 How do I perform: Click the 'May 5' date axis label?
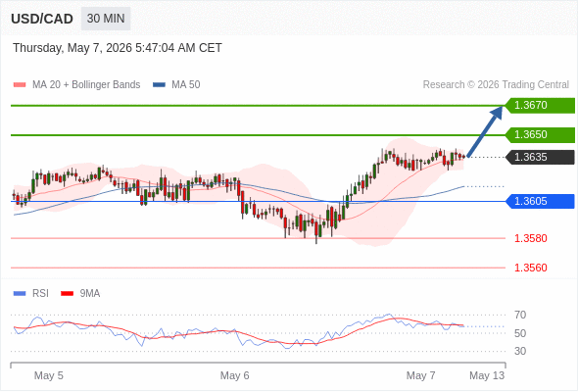49,375
